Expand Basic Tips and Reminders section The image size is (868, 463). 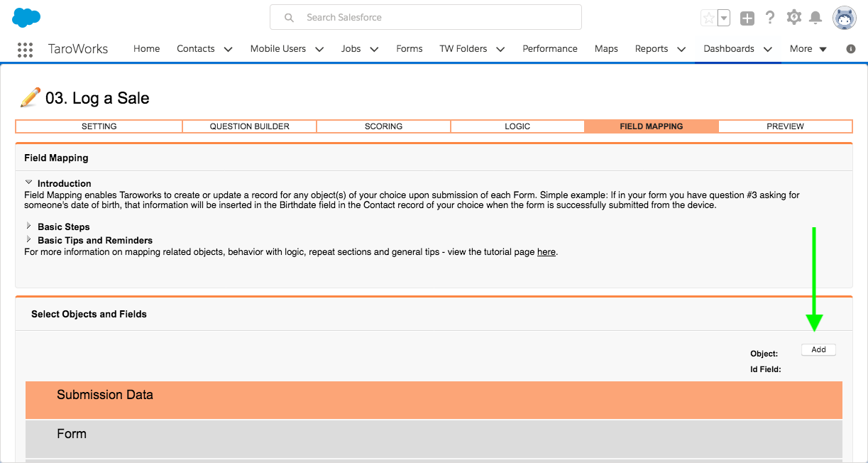coord(29,239)
